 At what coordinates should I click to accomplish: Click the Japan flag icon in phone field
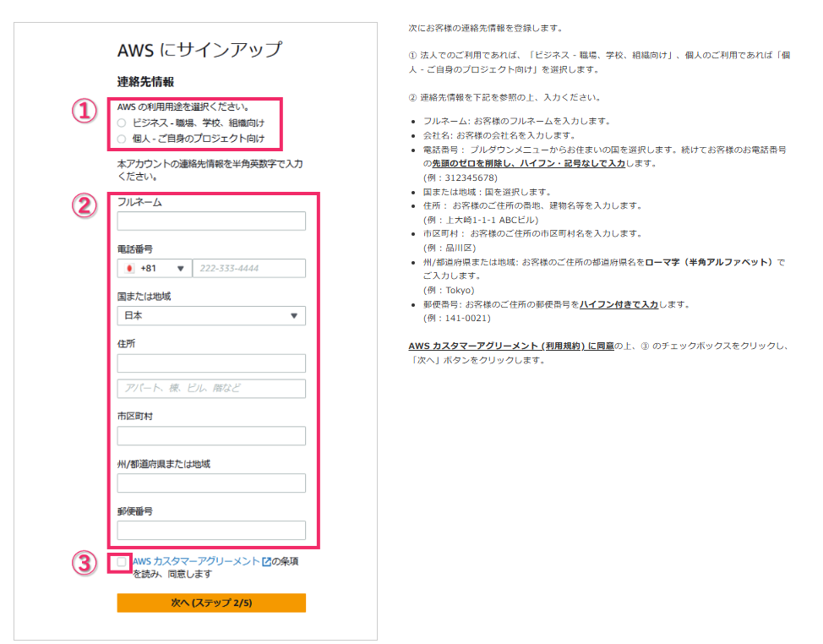click(x=129, y=268)
